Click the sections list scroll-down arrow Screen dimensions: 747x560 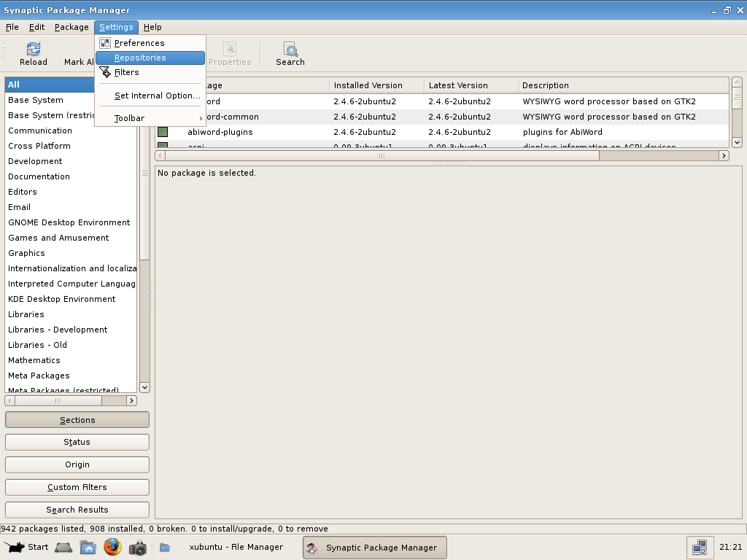coord(145,387)
